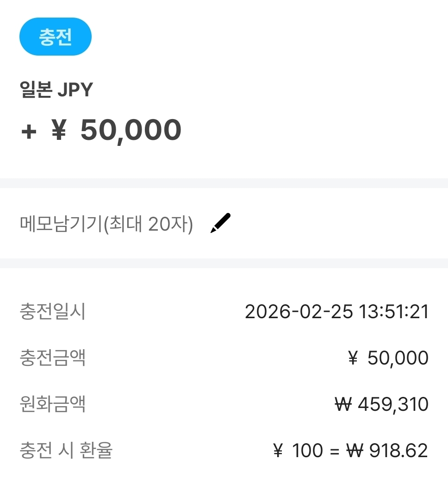This screenshot has height=484, width=448.
Task: Select the 원화금액 label
Action: 53,404
